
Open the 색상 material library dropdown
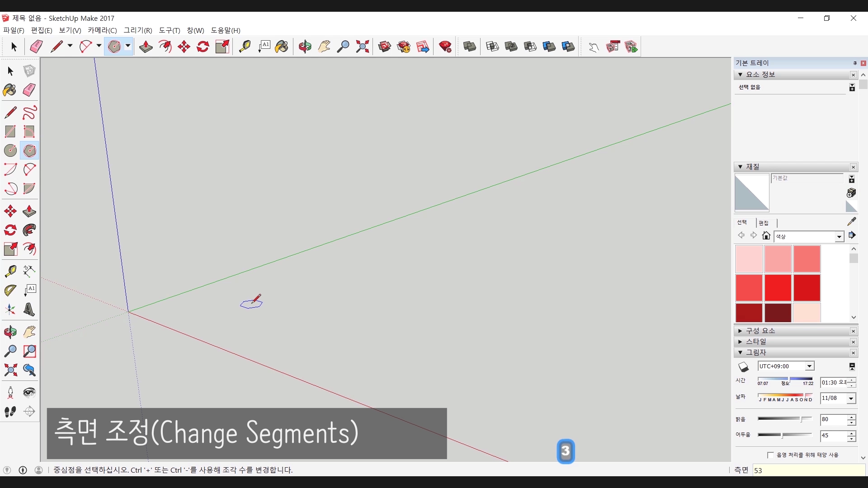839,237
